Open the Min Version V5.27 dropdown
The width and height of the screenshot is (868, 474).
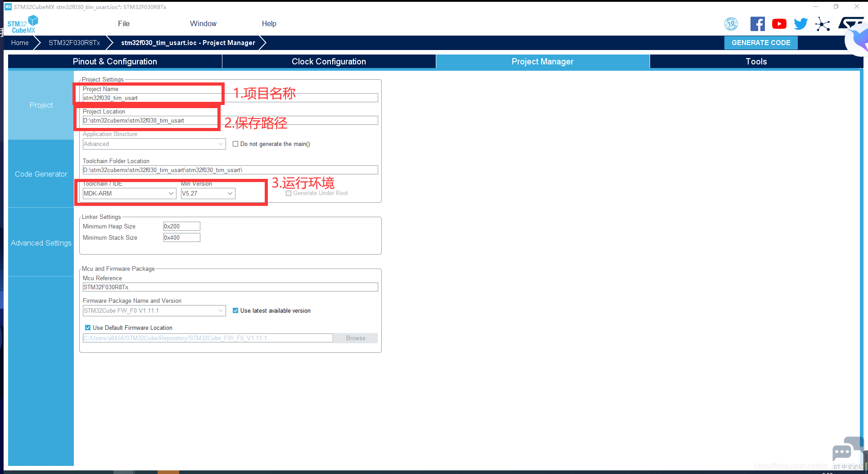click(208, 193)
